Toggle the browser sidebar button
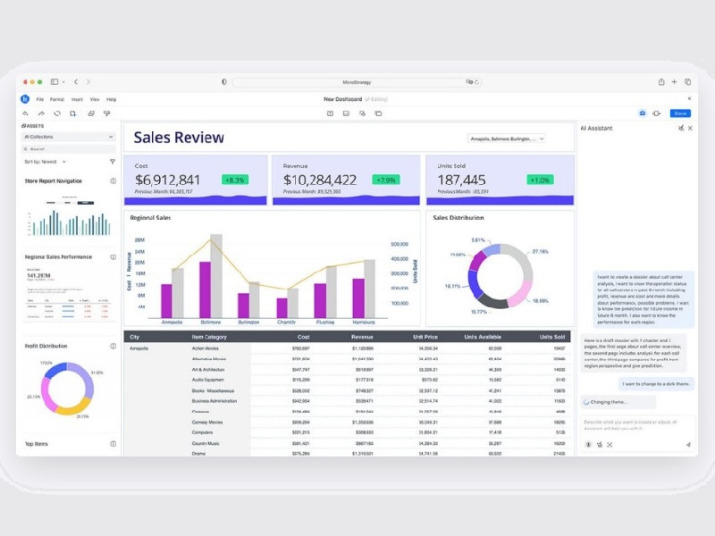 click(x=55, y=82)
